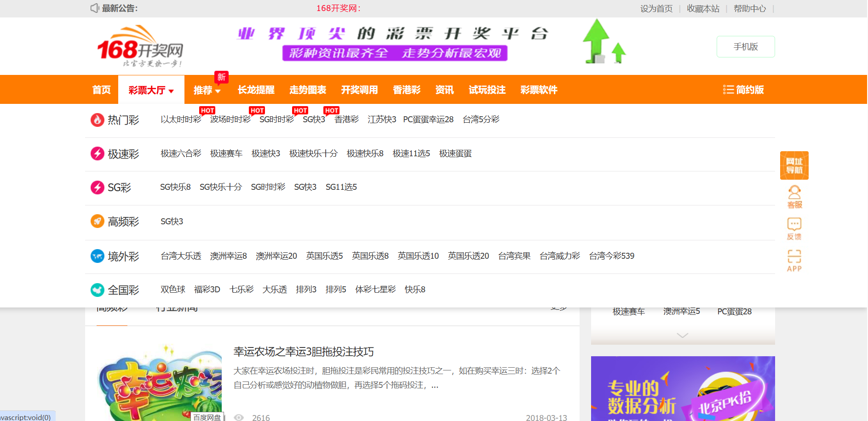Click 帮助中心 link
Viewport: 868px width, 421px height.
tap(750, 9)
